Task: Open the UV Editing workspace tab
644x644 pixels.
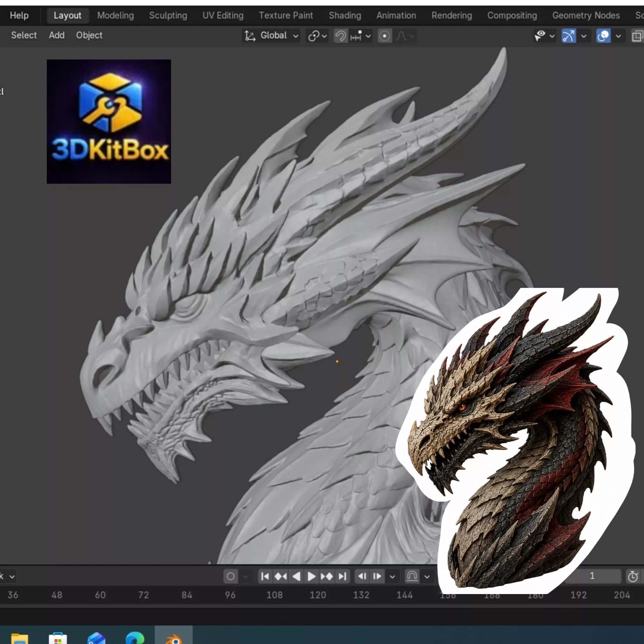Action: point(223,15)
